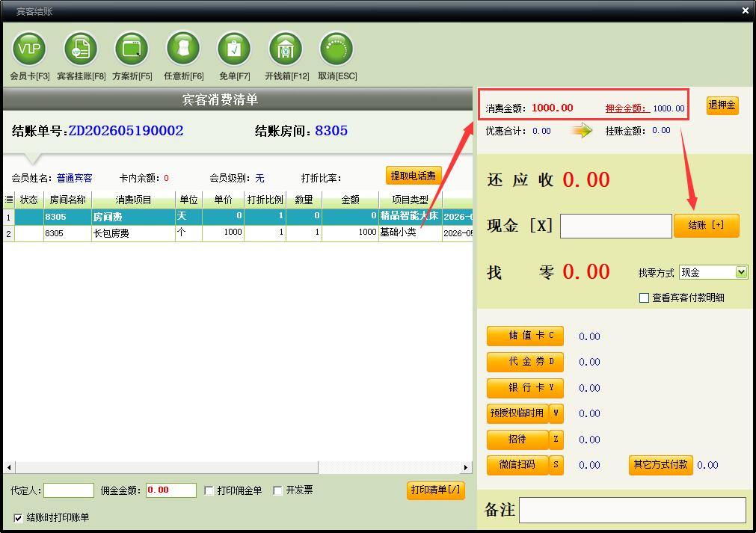This screenshot has height=533, width=756.
Task: Click the checkout room number 8305
Action: coord(331,131)
